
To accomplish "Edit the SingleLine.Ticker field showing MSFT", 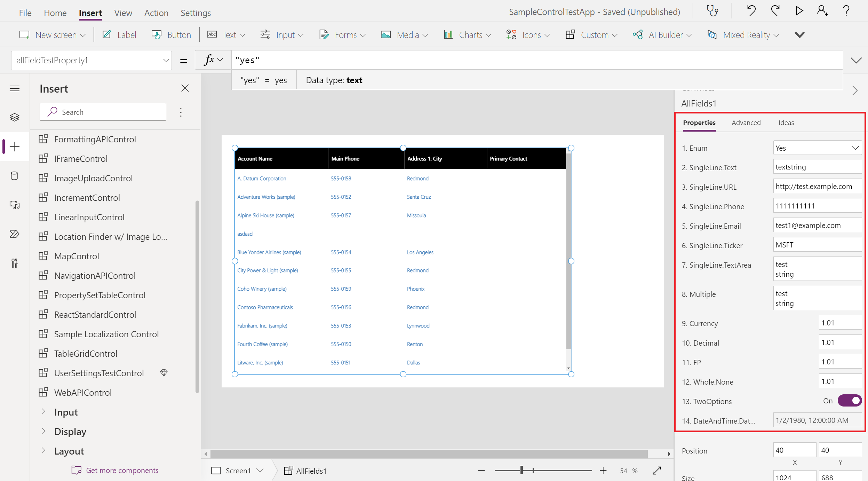I will coord(817,245).
